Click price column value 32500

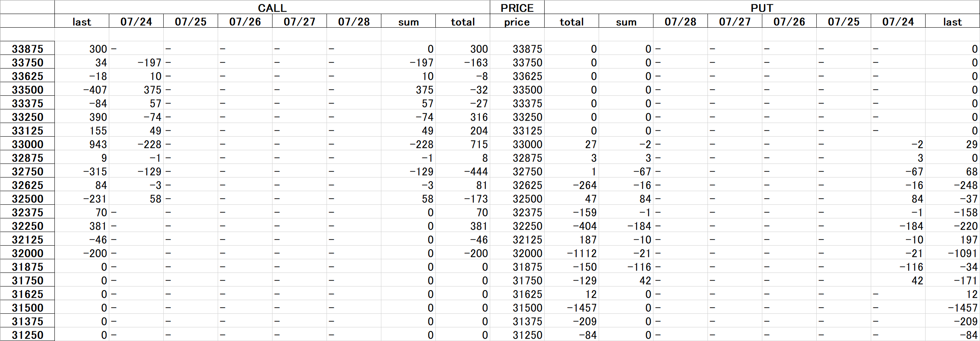click(527, 198)
